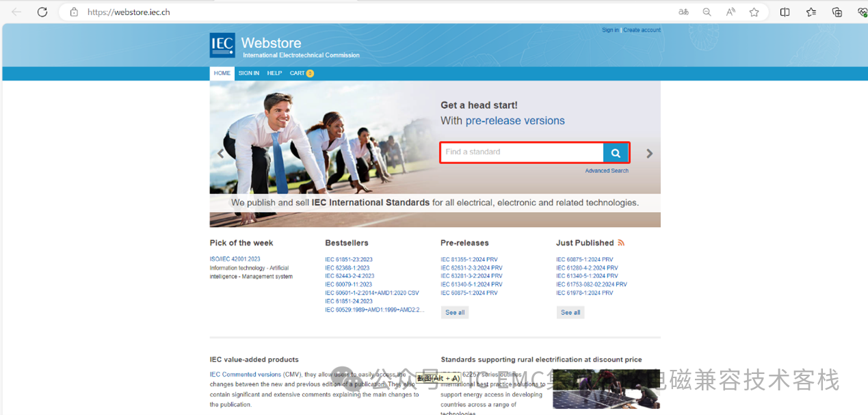Open pre-release IEC 62631-2-3:2024 PRV
This screenshot has width=868, height=415.
pyautogui.click(x=472, y=268)
